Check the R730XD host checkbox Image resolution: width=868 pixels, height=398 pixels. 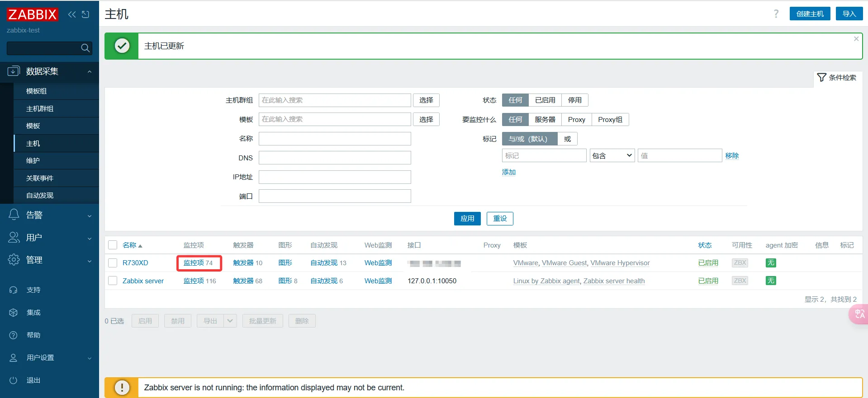(113, 263)
